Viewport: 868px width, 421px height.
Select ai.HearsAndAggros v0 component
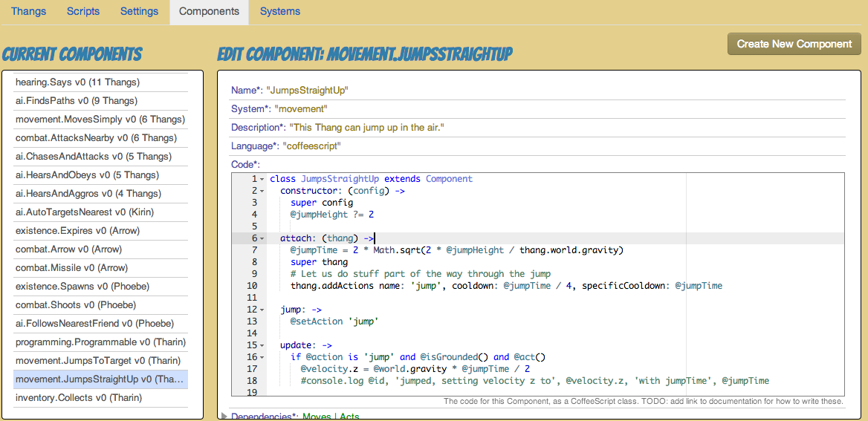(101, 194)
